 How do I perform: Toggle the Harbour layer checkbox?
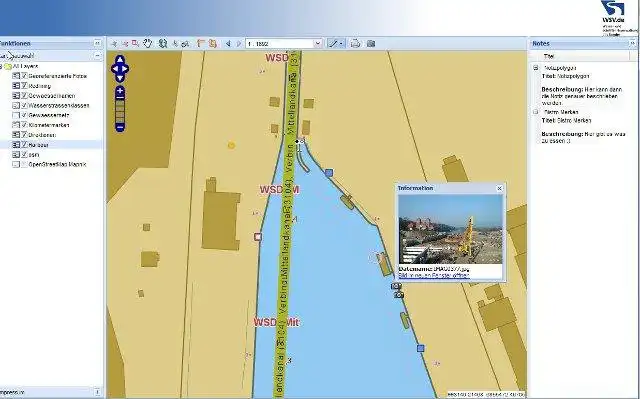click(x=24, y=145)
